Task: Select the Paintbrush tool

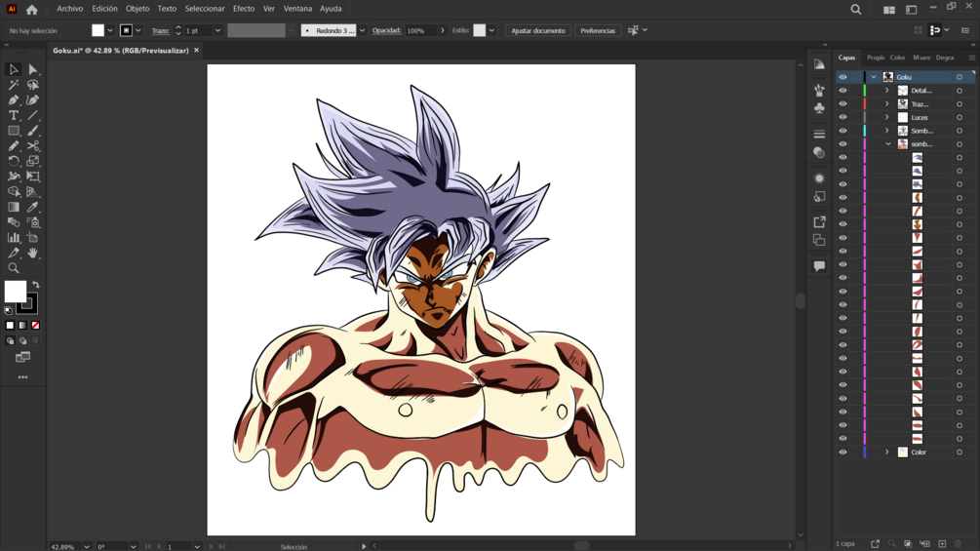Action: point(33,131)
